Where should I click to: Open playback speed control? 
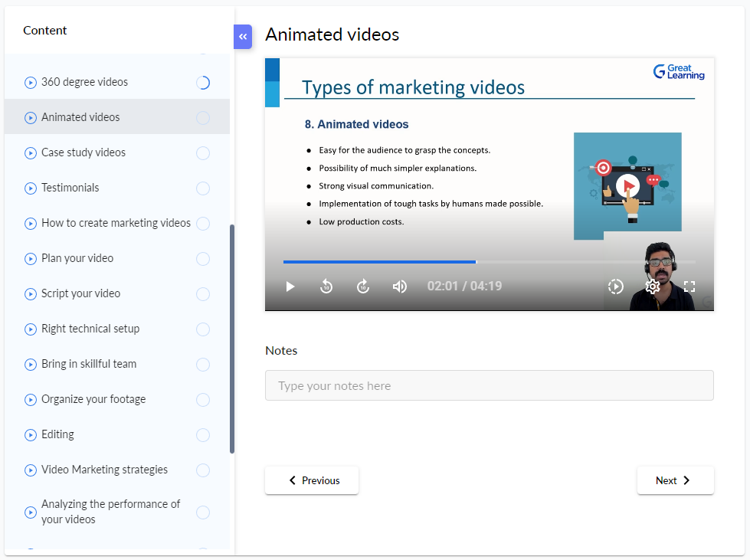click(x=616, y=287)
